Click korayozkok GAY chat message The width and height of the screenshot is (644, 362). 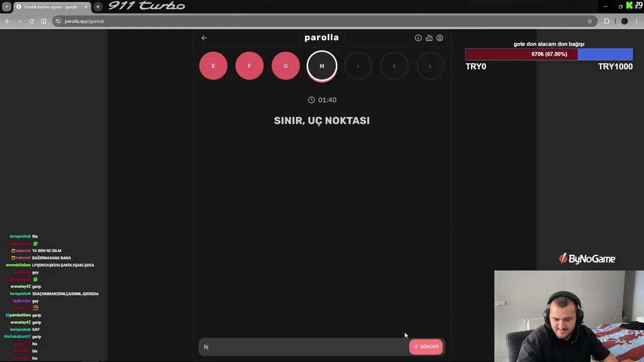tap(36, 330)
